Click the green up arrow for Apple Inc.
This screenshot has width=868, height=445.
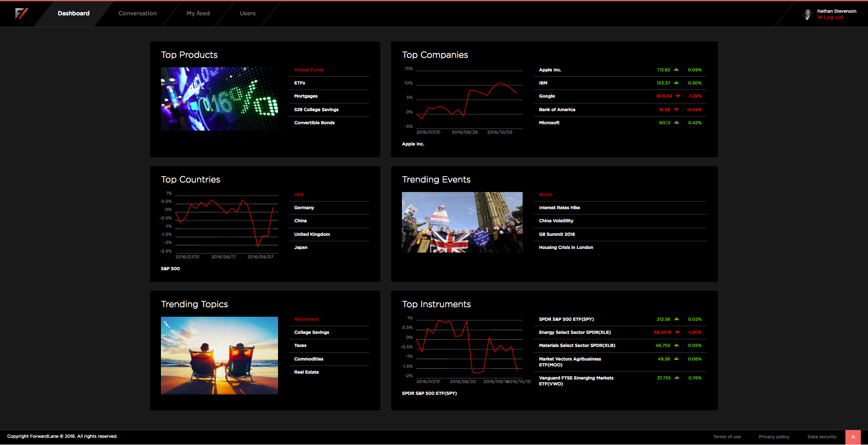coord(676,70)
